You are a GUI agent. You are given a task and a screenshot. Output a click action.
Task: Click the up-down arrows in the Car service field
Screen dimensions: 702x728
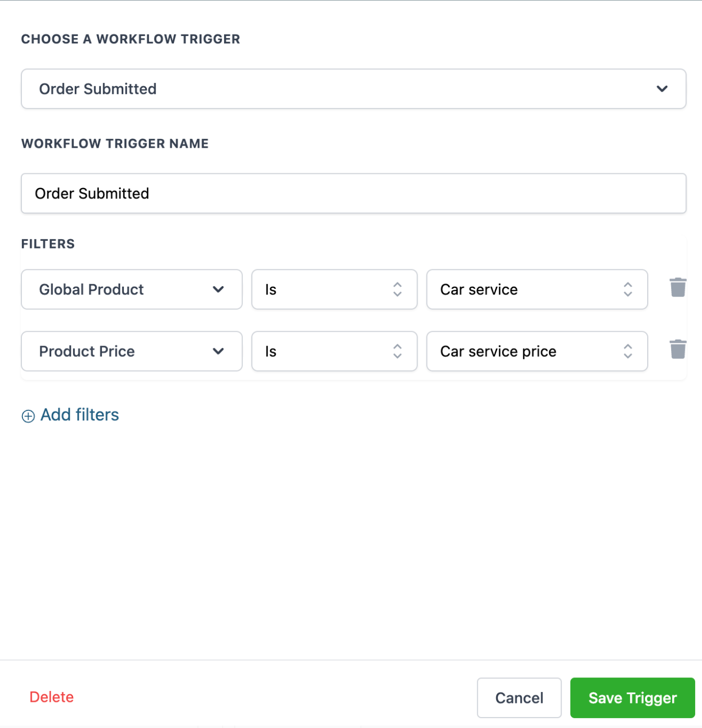coord(627,289)
